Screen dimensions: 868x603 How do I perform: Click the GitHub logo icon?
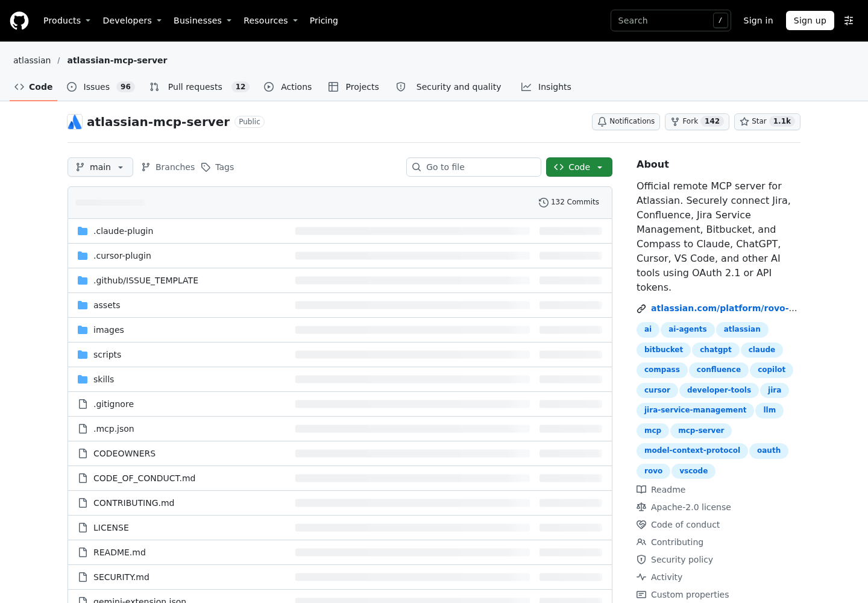pos(19,21)
